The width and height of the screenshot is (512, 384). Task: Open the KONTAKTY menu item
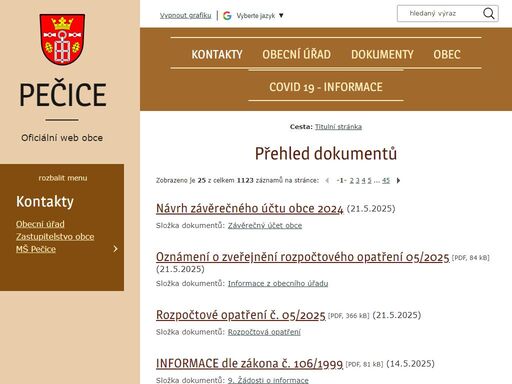(217, 54)
